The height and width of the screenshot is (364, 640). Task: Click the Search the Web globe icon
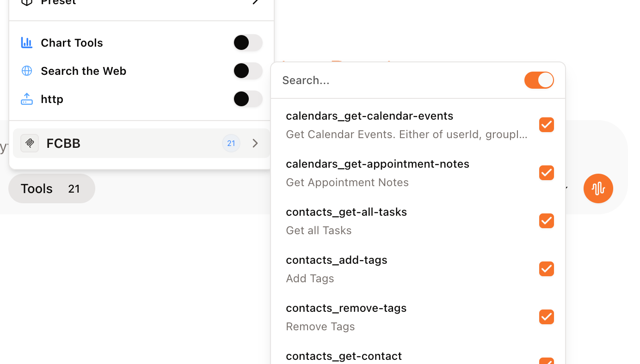point(27,71)
